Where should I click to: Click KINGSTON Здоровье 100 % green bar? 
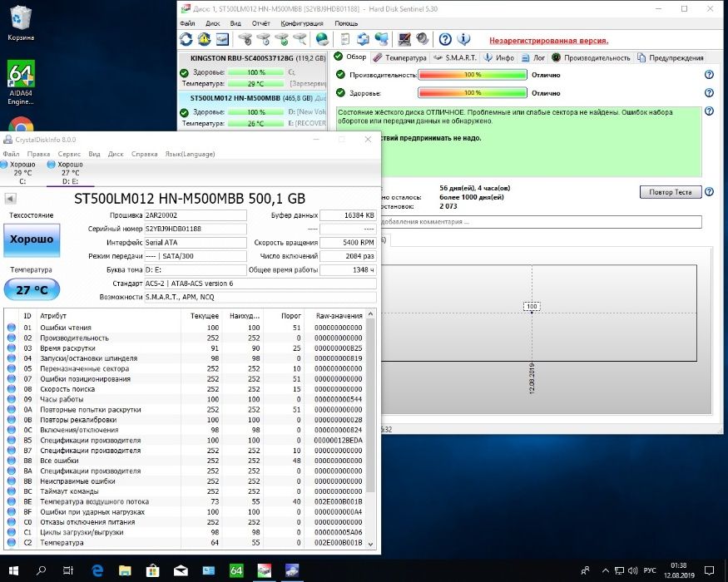[x=255, y=72]
